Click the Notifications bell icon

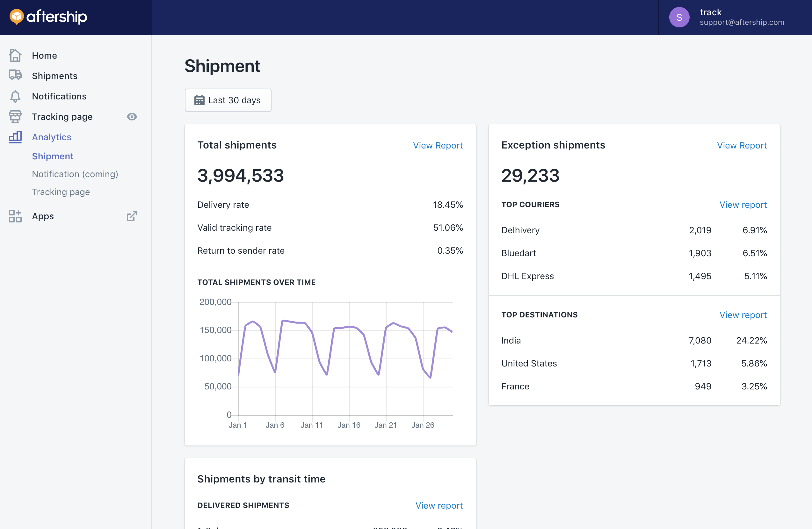15,96
